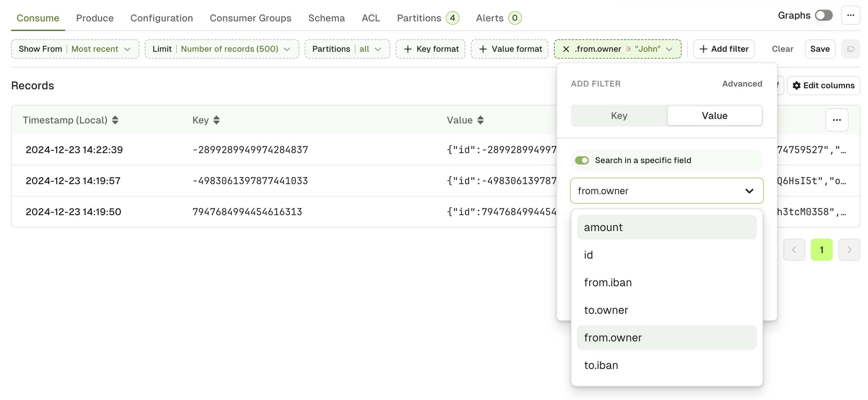The height and width of the screenshot is (400, 868).
Task: Open the ACL tab
Action: [371, 18]
